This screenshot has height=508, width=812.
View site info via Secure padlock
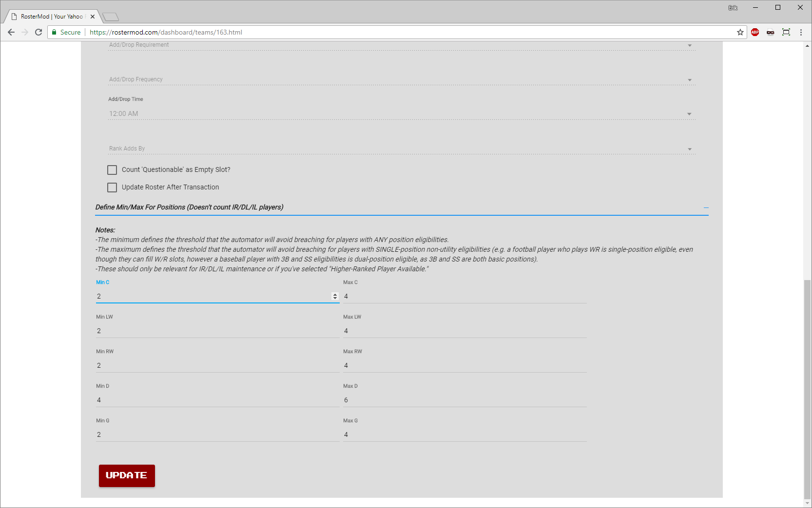(66, 32)
